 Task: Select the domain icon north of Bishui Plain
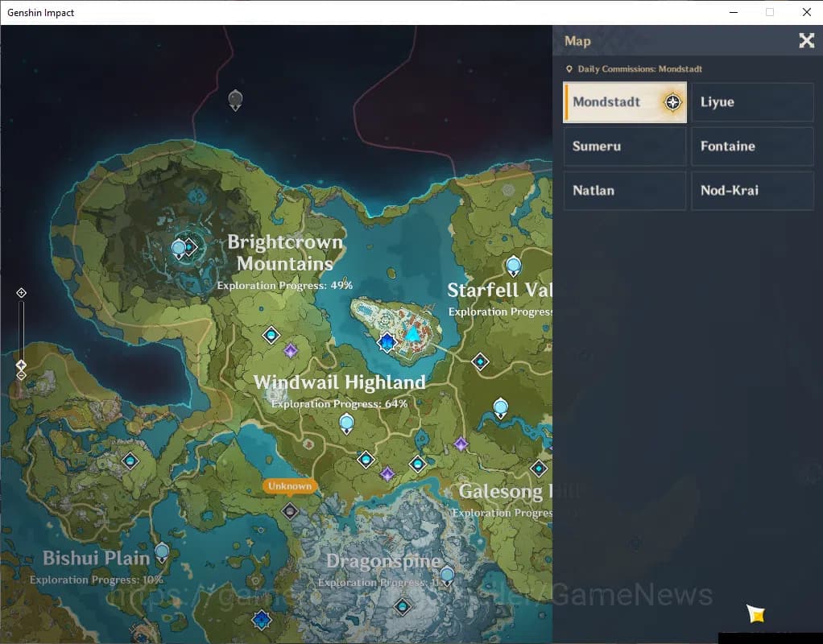[130, 460]
